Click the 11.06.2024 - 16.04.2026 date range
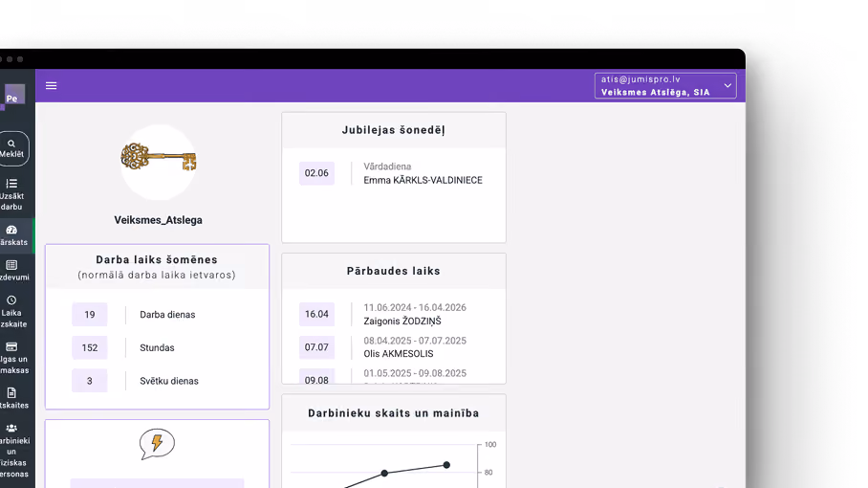Screen dimensions: 868x488 pos(415,307)
